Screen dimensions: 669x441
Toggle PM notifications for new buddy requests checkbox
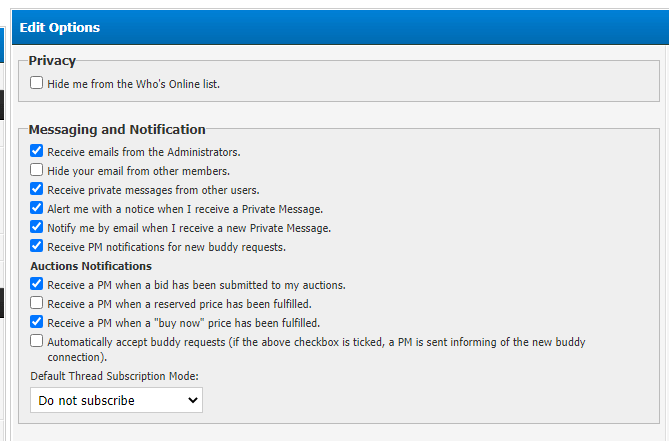[37, 247]
